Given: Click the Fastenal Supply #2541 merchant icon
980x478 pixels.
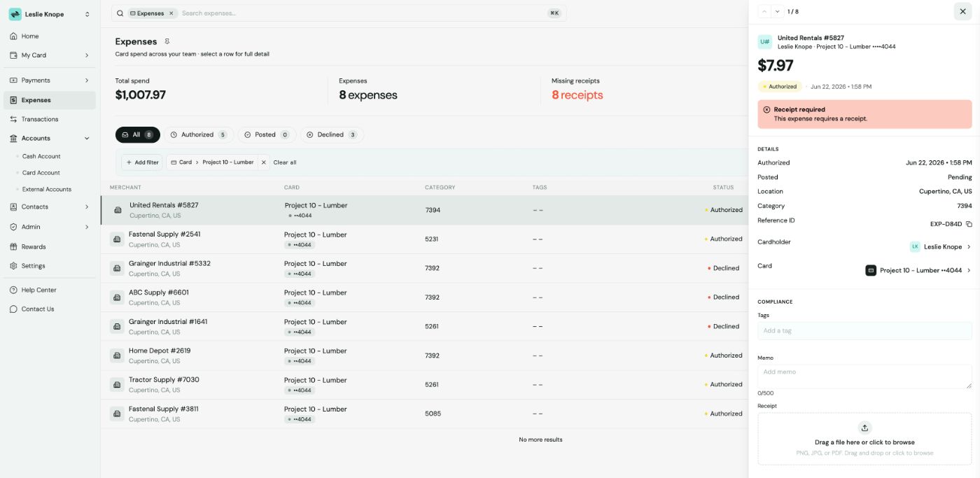Looking at the screenshot, I should 117,239.
